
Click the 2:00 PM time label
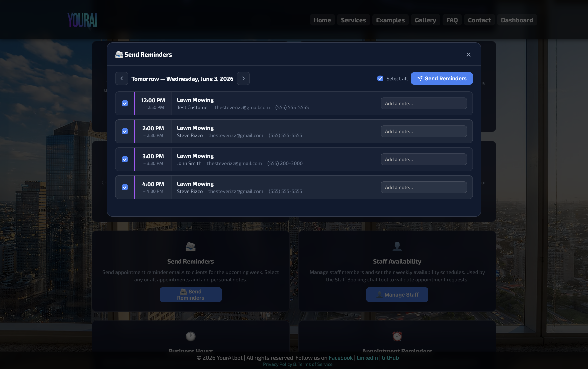(153, 128)
